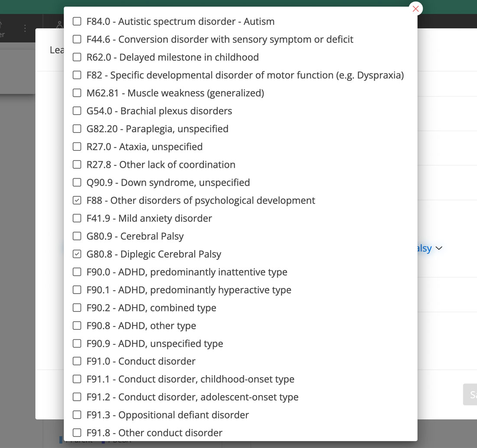Click the 'G80.8 - Diplegic Cerebral Palsy' label
477x448 pixels.
(154, 254)
